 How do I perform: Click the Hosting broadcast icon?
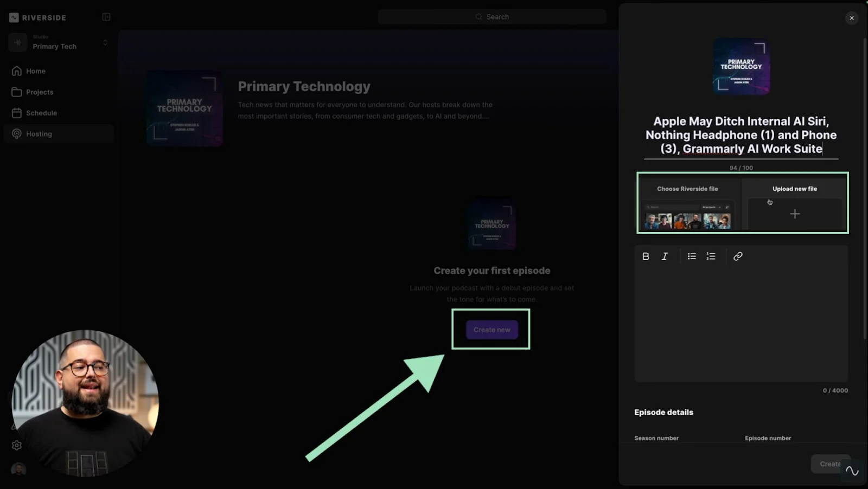(17, 134)
